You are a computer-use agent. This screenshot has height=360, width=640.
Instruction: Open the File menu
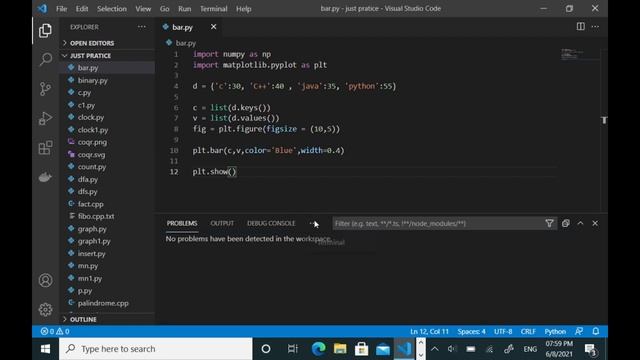pyautogui.click(x=61, y=9)
